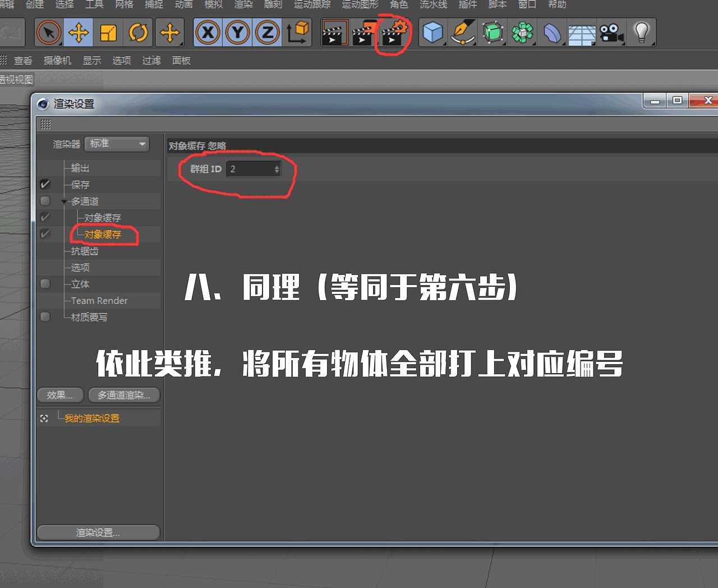This screenshot has width=718, height=588.
Task: Select the Move tool in the toolbar
Action: 79,33
